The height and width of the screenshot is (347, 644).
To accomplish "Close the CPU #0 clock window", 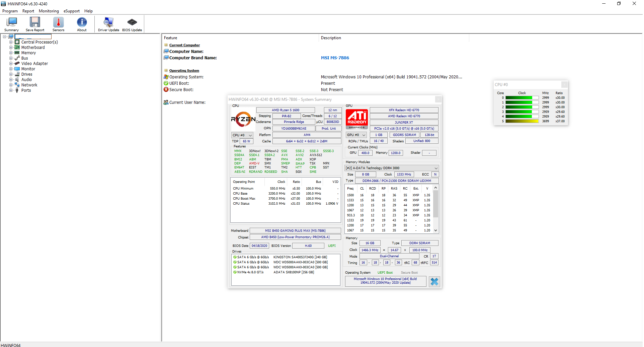I will pos(564,85).
